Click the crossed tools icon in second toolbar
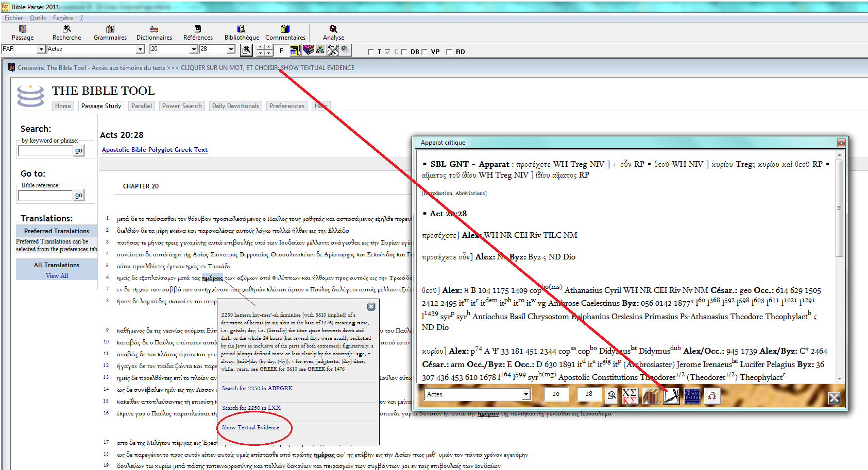The height and width of the screenshot is (470, 868). tap(333, 49)
